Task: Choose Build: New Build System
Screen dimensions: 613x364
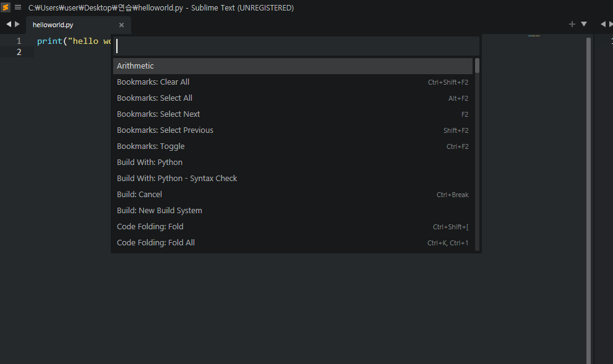Action: pos(293,210)
